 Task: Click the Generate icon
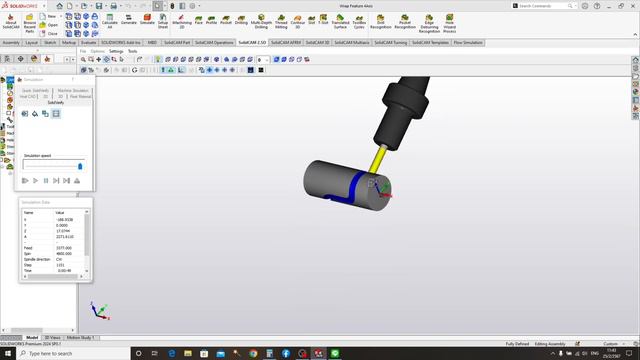(x=129, y=19)
